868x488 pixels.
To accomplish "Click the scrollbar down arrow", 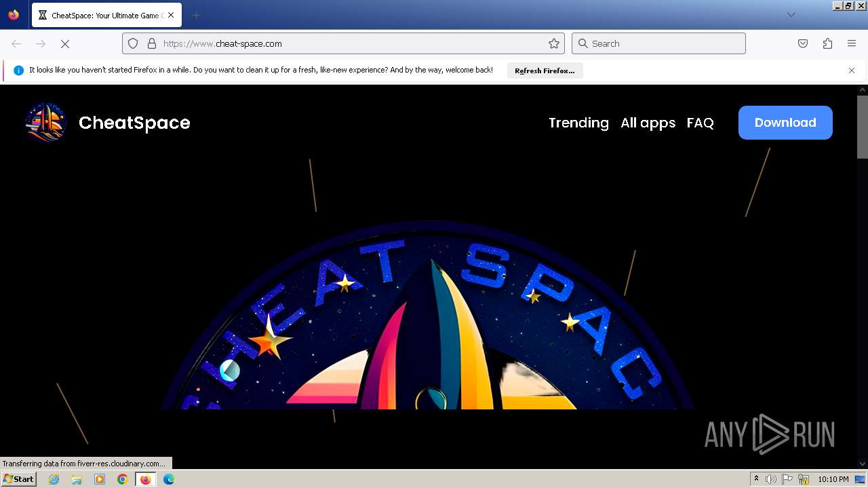I will click(x=863, y=464).
